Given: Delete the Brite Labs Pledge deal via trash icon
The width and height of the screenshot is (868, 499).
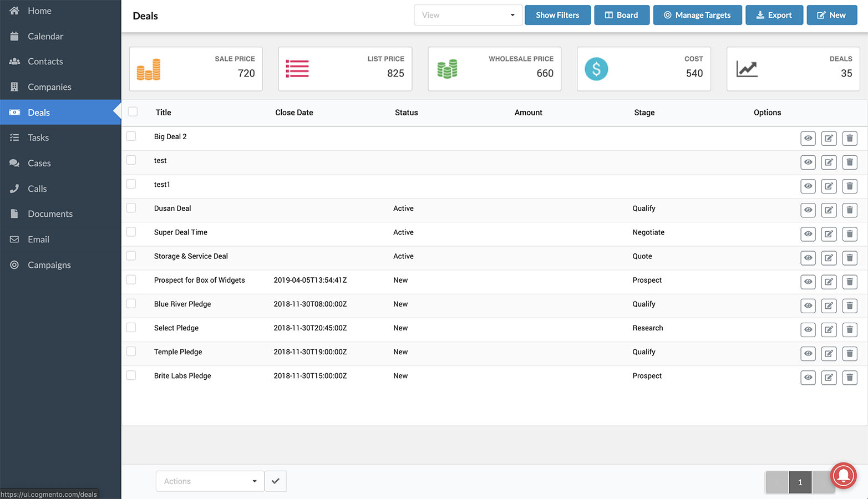Looking at the screenshot, I should point(849,378).
